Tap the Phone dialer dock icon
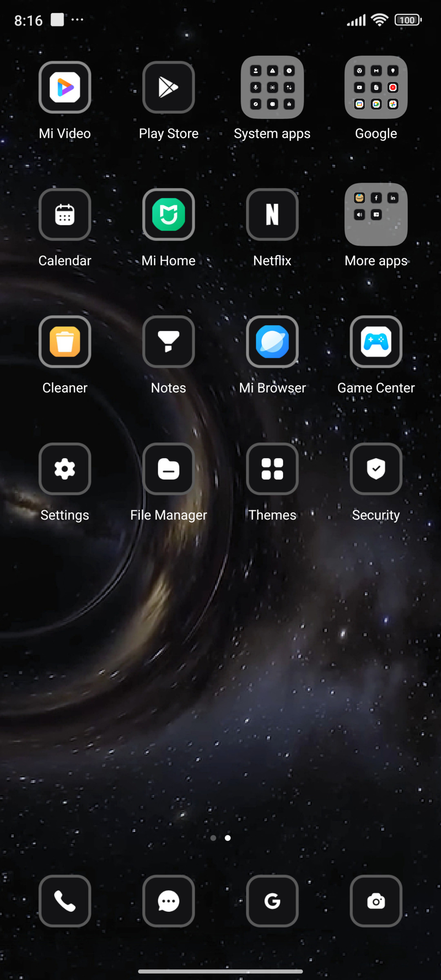This screenshot has height=980, width=441. [65, 901]
